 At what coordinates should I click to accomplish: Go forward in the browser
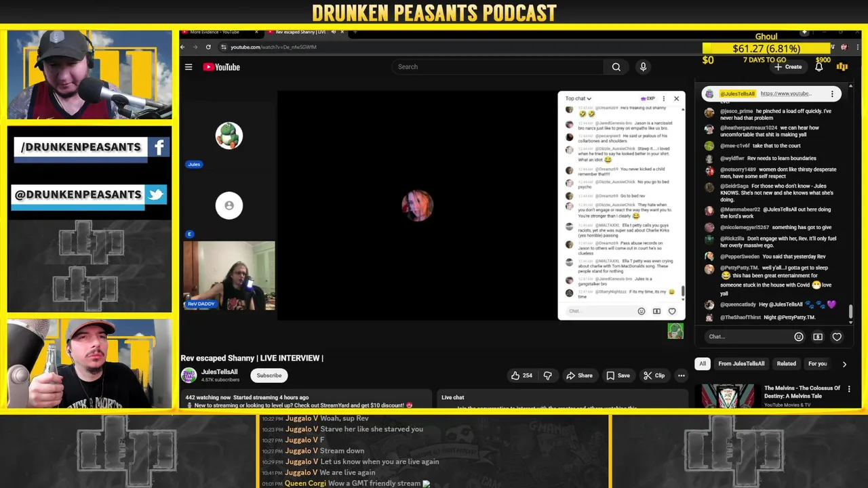(x=195, y=47)
